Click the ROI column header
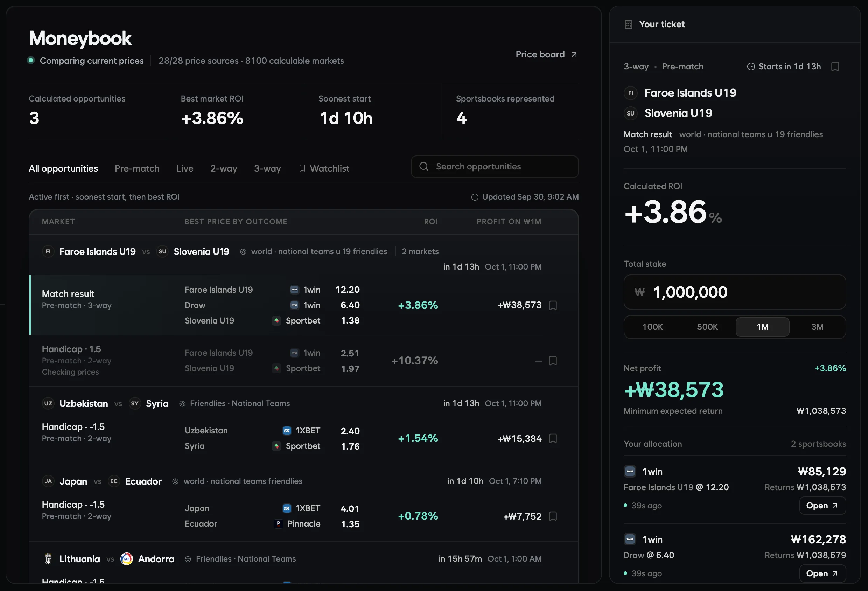 pyautogui.click(x=430, y=222)
